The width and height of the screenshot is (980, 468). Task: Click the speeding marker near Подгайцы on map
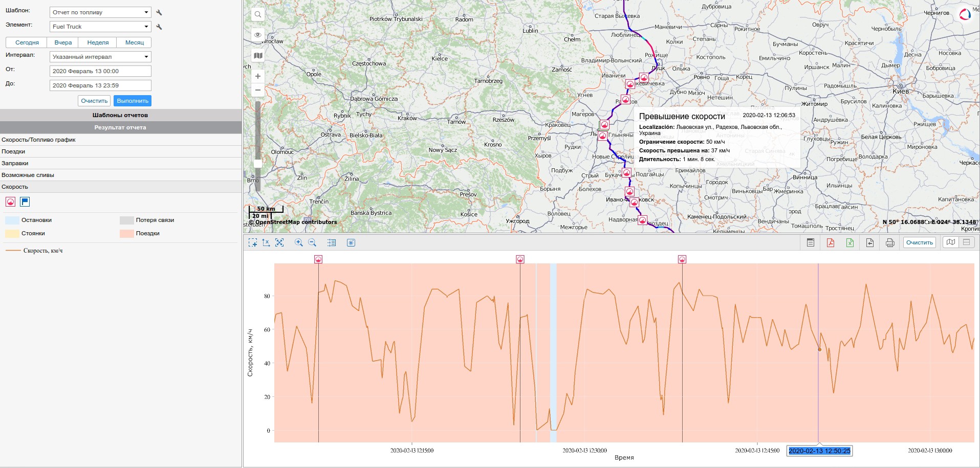coord(626,173)
